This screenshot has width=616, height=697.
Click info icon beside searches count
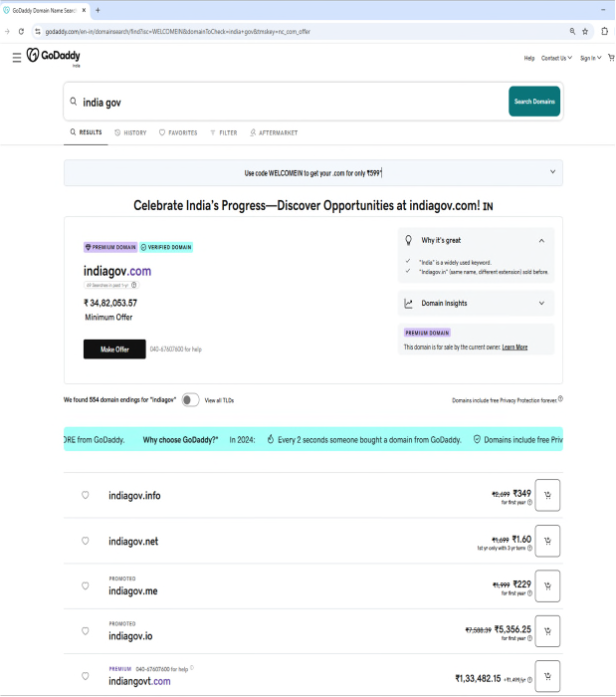pos(134,285)
